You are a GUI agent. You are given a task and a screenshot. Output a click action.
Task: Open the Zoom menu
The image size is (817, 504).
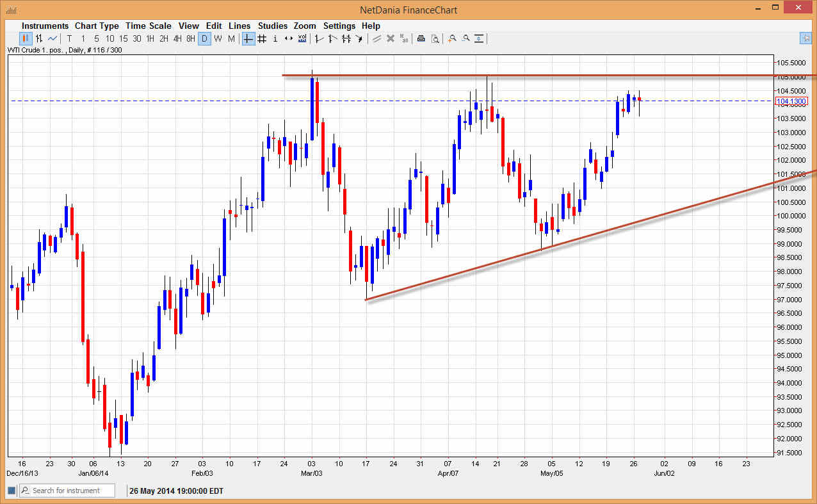[305, 26]
